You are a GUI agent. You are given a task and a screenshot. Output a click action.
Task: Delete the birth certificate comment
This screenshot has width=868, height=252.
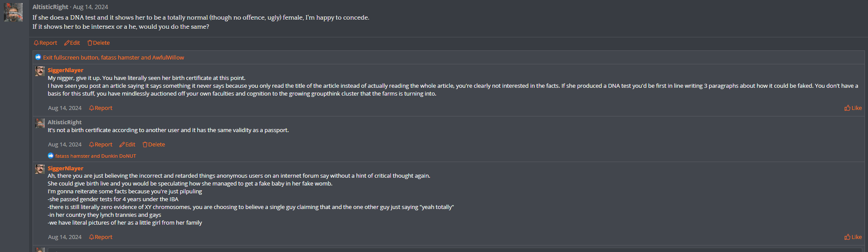tap(154, 145)
